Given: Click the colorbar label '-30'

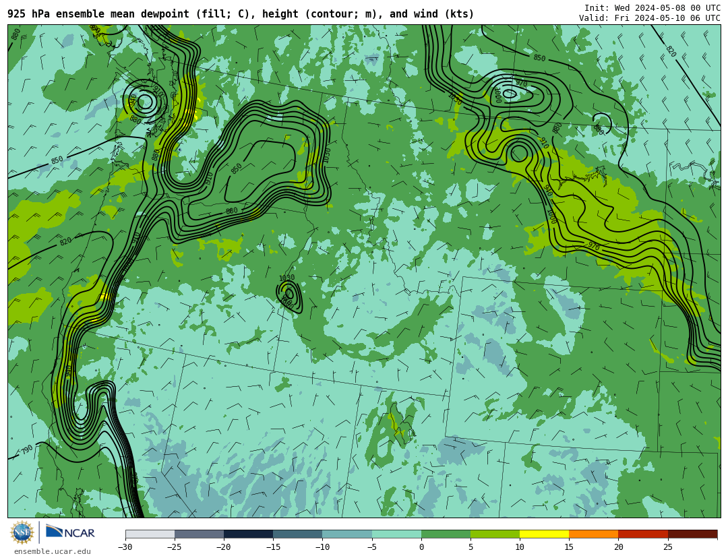Looking at the screenshot, I should pos(125,547).
